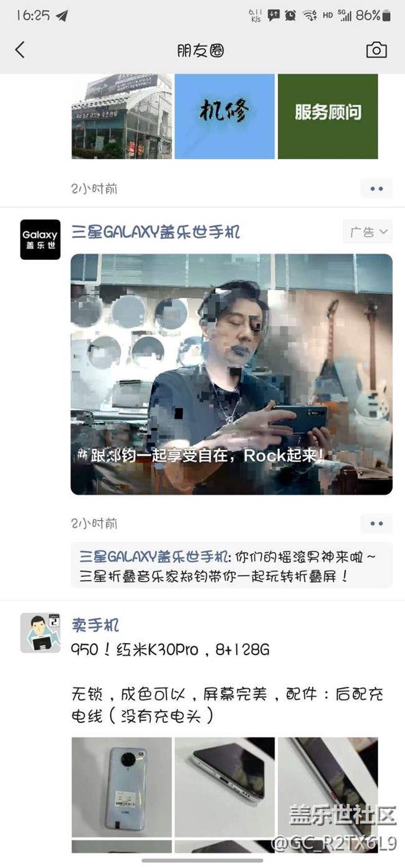
Task: Open the camera icon to post a moment
Action: click(376, 50)
